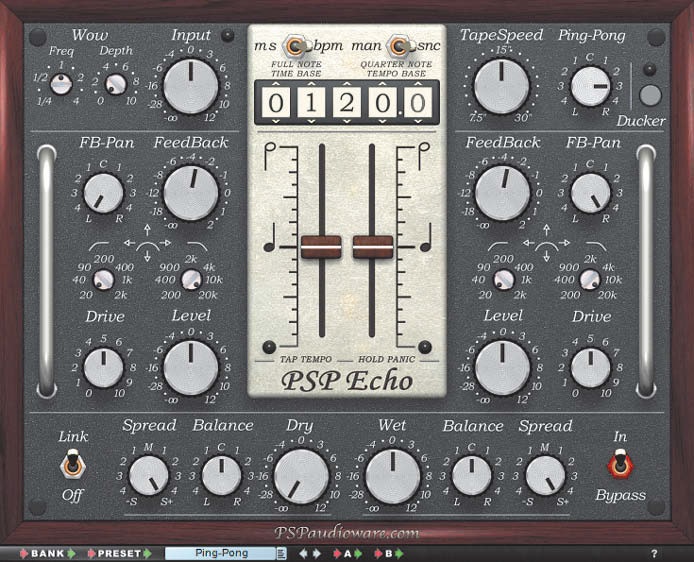Click the right channel FeedBack knob
The height and width of the screenshot is (562, 694).
click(502, 193)
